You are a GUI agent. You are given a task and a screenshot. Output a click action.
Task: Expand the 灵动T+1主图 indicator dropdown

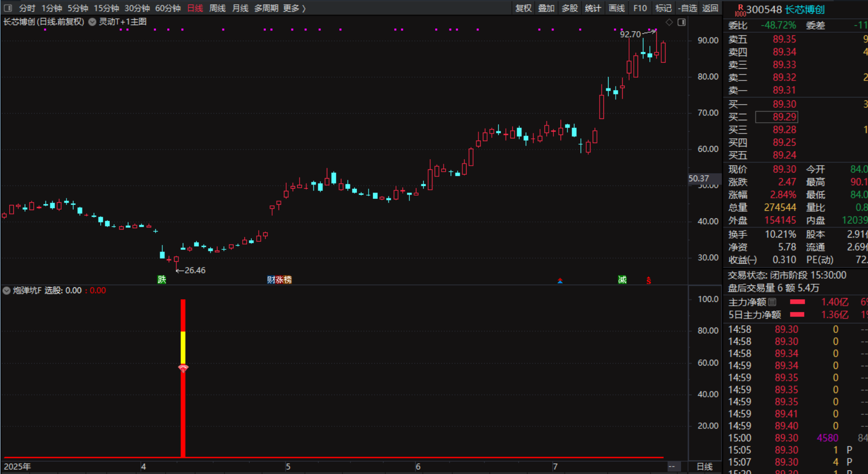point(92,22)
